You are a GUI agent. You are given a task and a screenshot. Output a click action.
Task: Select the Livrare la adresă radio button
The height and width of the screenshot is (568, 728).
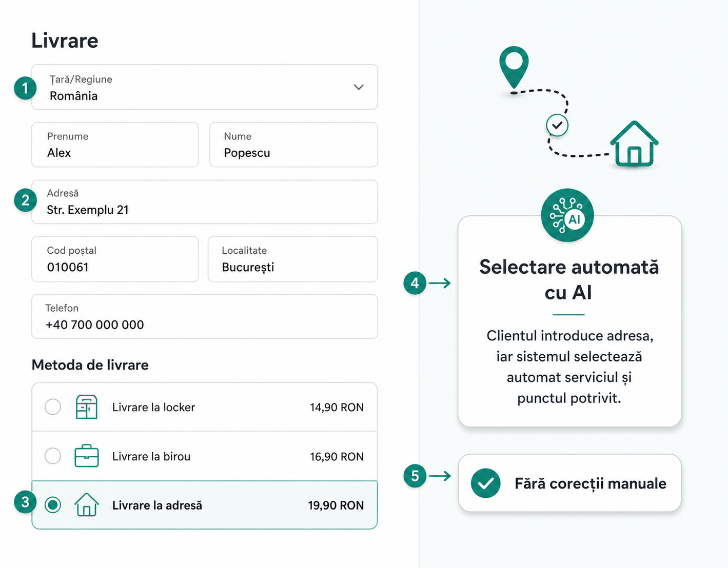tap(53, 505)
